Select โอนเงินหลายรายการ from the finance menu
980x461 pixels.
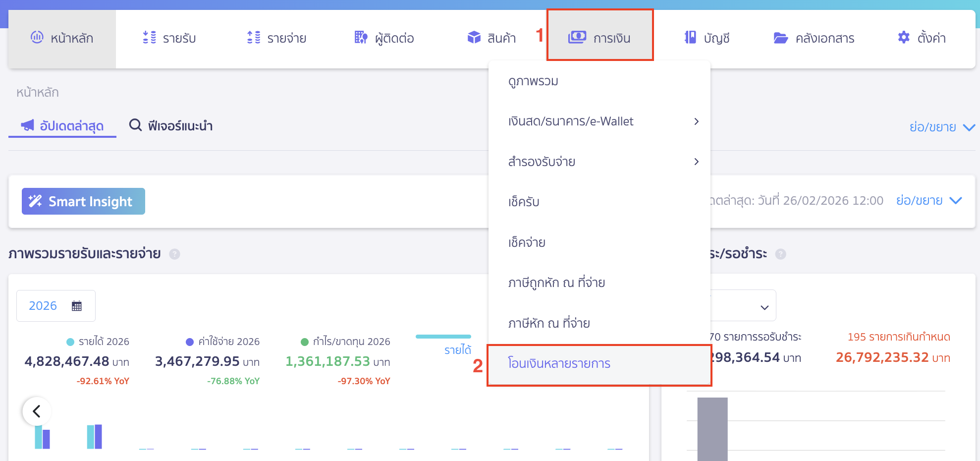point(559,363)
